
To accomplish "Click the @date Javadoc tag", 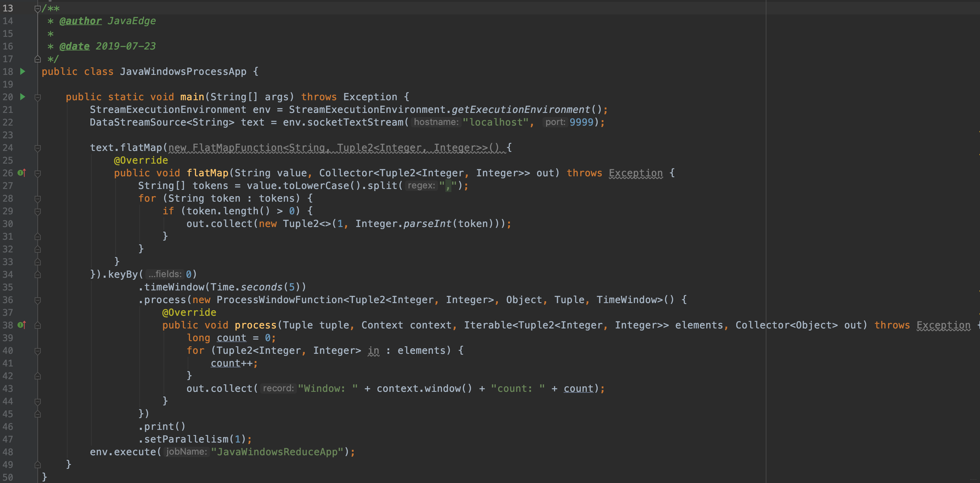I will tap(75, 46).
